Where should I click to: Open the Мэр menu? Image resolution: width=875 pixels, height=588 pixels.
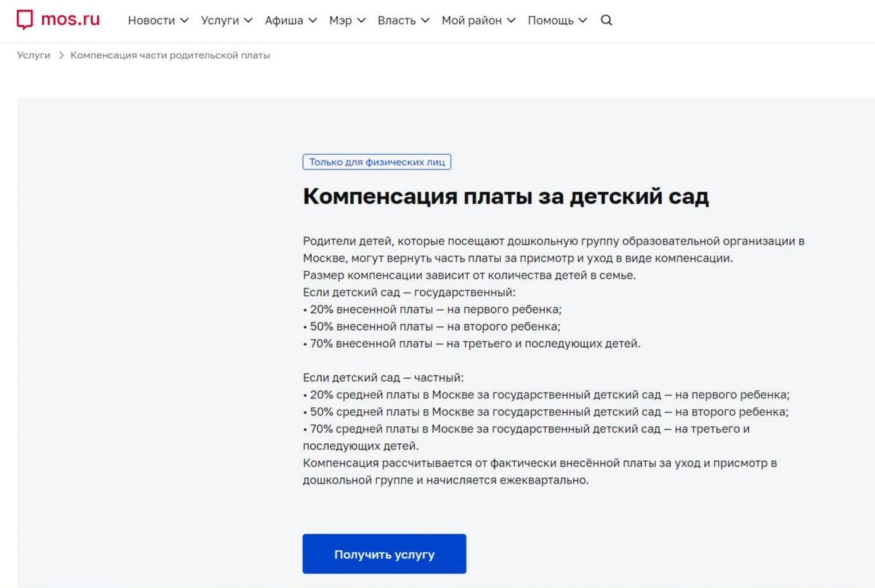[x=347, y=20]
